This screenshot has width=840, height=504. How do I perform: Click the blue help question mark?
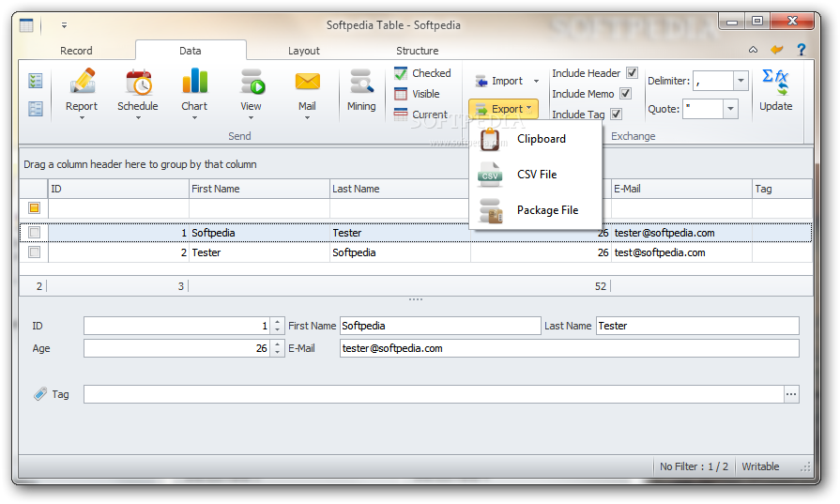tap(801, 50)
